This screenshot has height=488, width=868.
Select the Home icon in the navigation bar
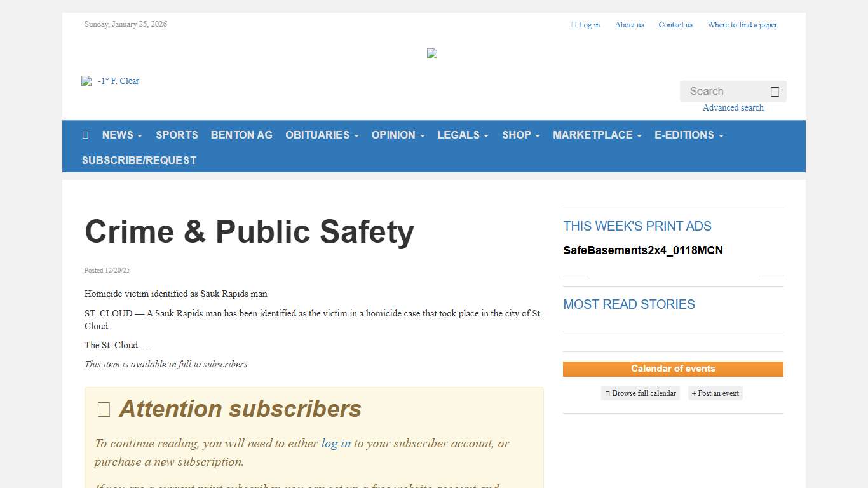point(86,135)
